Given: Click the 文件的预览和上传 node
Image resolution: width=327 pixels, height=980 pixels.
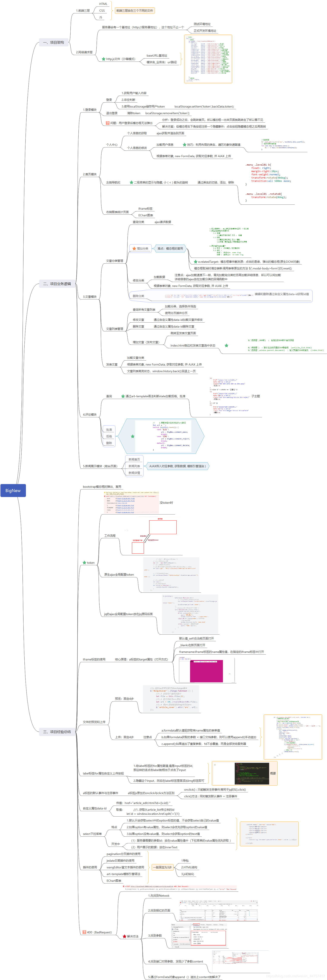Looking at the screenshot, I should [x=94, y=722].
